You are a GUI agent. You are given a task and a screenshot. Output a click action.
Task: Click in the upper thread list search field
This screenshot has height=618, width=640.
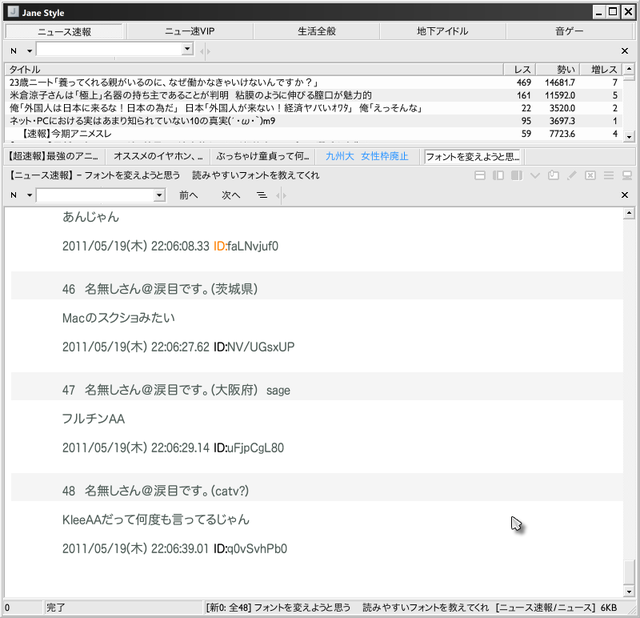[109, 49]
